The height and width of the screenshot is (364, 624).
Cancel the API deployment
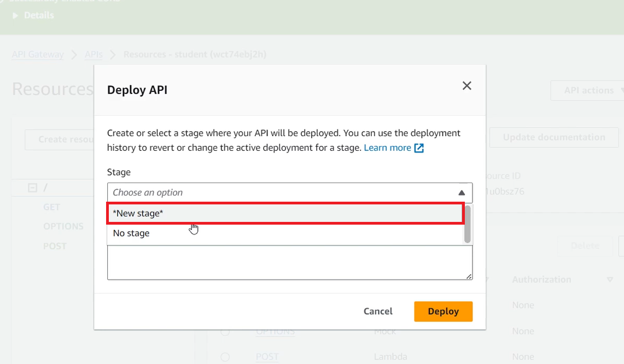[x=377, y=311]
